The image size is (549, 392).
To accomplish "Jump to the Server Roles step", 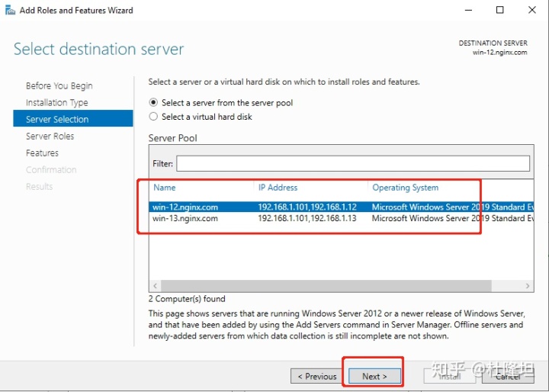I will tap(50, 137).
